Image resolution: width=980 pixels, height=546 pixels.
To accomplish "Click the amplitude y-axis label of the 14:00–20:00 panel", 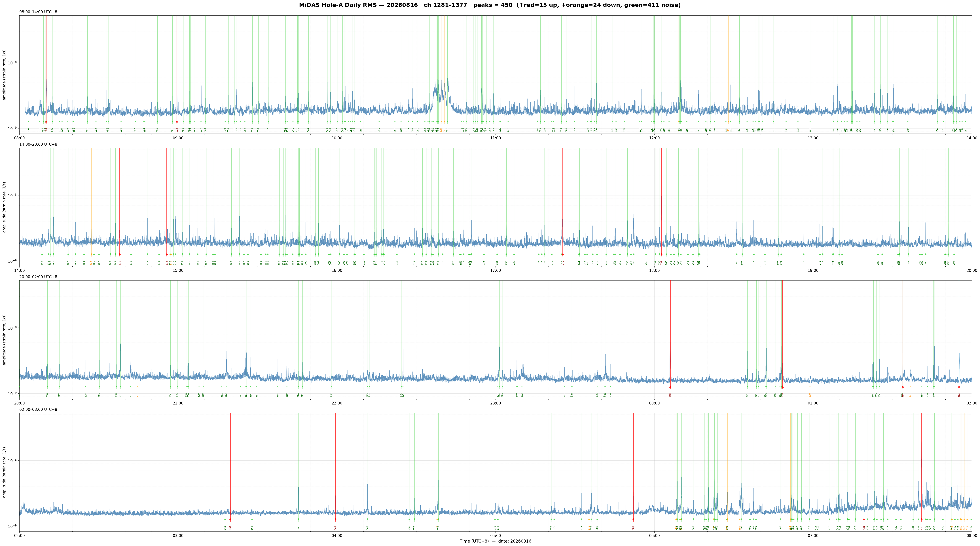I will click(5, 207).
